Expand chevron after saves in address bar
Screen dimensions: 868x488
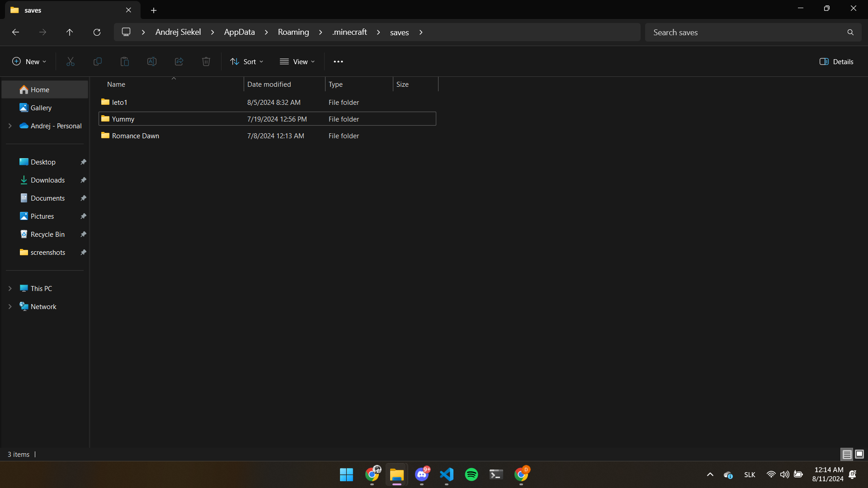[x=421, y=32]
